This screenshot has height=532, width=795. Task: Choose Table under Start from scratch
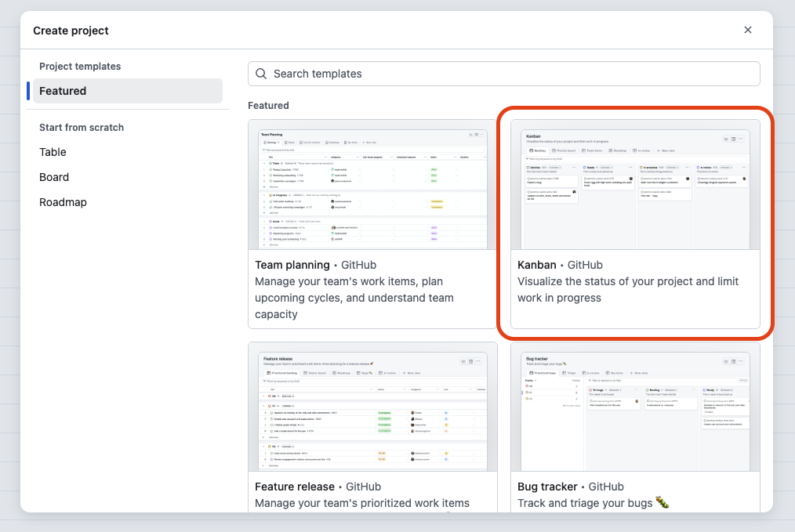tap(53, 152)
